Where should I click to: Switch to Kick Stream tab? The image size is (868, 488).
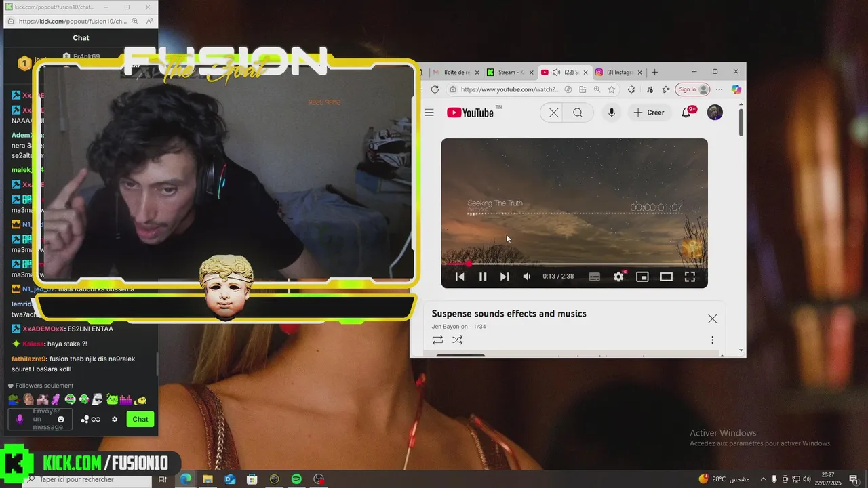[x=511, y=72]
